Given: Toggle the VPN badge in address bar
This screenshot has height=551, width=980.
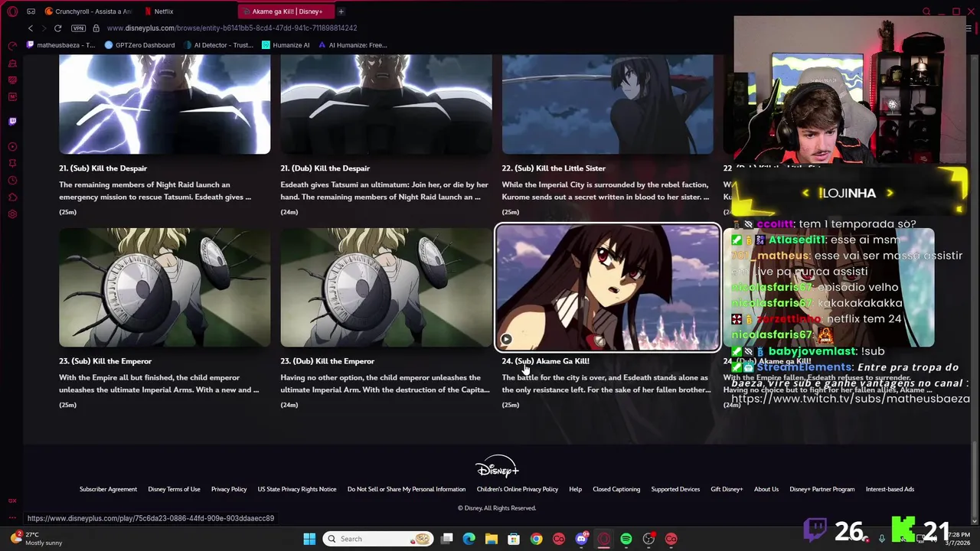Looking at the screenshot, I should tap(78, 28).
